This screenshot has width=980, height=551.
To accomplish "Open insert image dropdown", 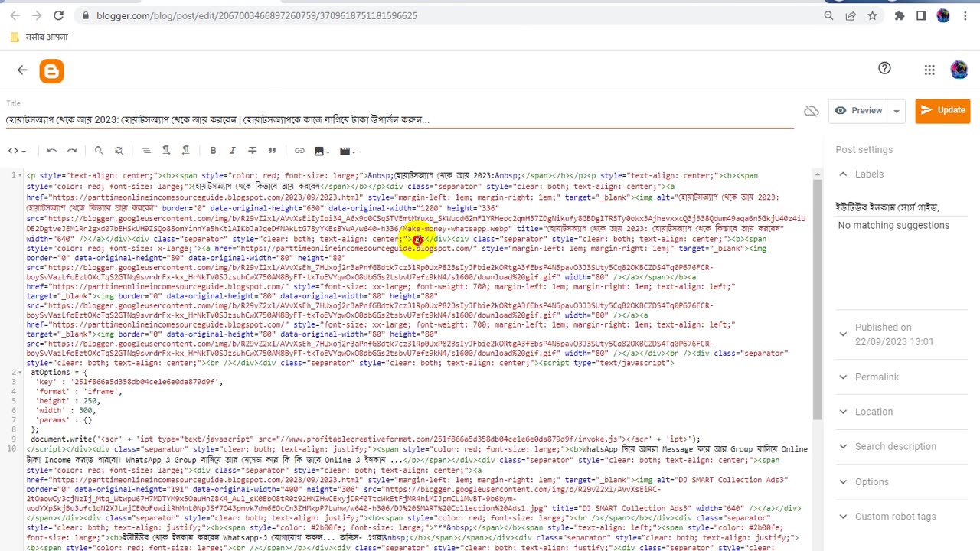I will [323, 151].
